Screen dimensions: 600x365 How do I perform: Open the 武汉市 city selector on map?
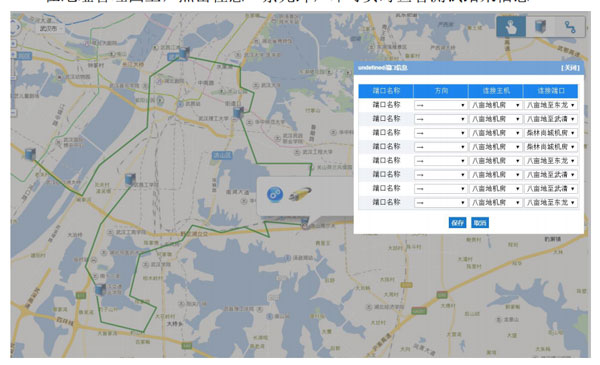pyautogui.click(x=48, y=29)
